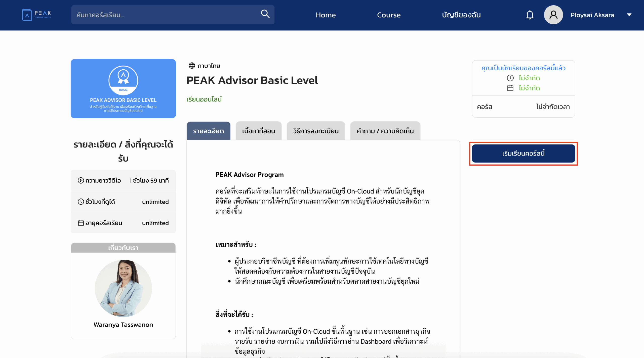The width and height of the screenshot is (644, 358).
Task: Open the Course menu item
Action: [x=389, y=15]
